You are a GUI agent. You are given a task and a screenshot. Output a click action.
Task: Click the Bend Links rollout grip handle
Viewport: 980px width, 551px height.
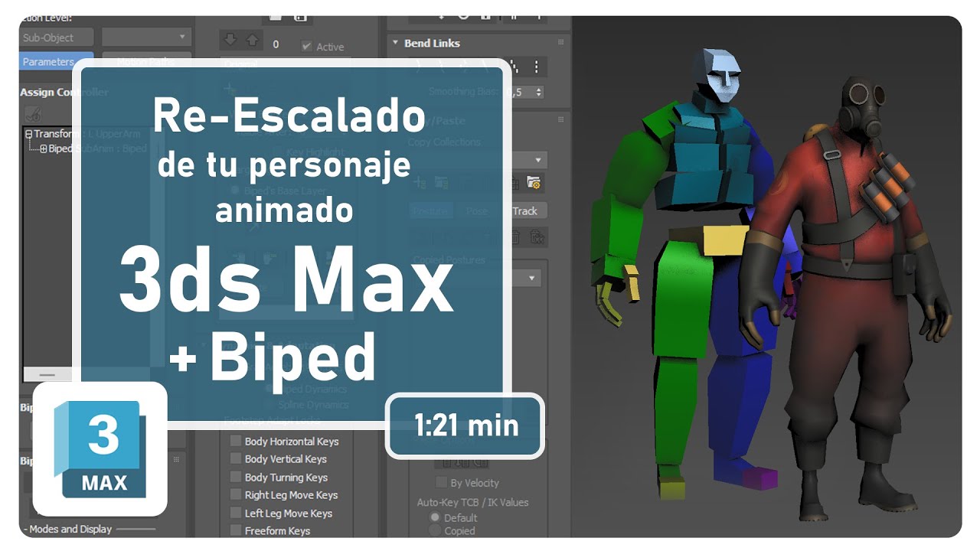point(560,43)
